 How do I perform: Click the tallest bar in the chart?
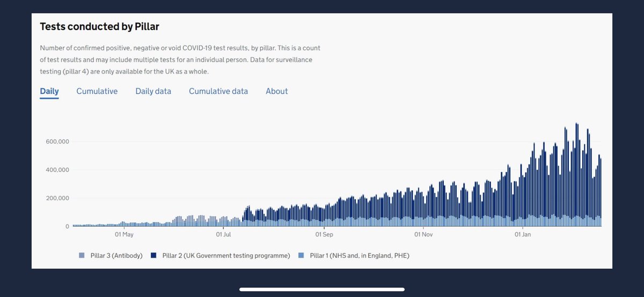576,175
